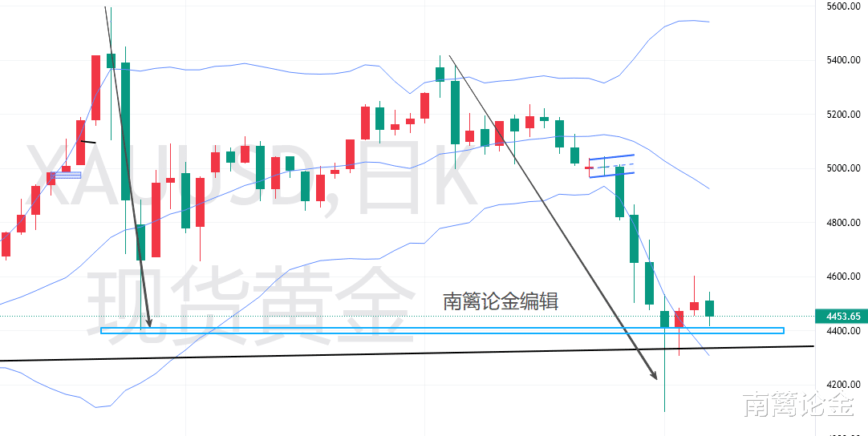
Task: Click the last green candle on the right
Action: click(710, 309)
